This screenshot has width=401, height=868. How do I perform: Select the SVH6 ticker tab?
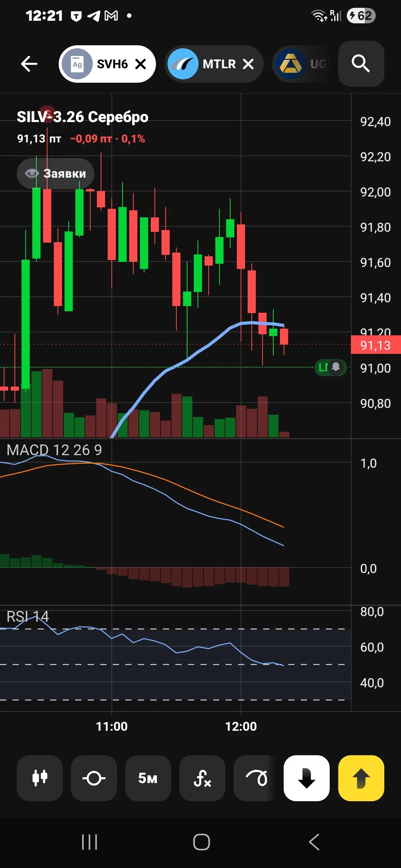[x=107, y=64]
